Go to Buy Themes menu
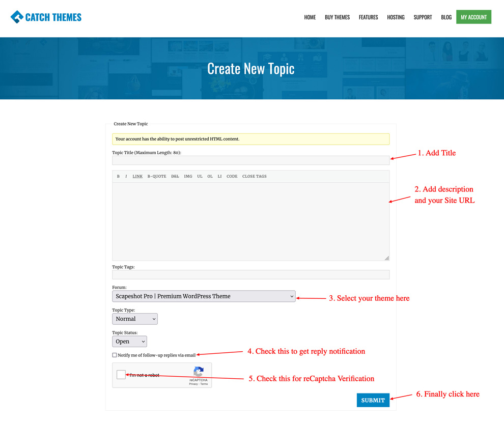Screen dimensions: 504x421 337,17
